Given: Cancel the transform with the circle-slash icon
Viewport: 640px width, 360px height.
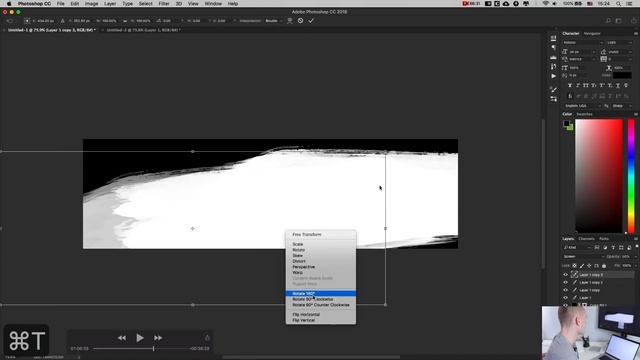Looking at the screenshot, I should (x=300, y=21).
